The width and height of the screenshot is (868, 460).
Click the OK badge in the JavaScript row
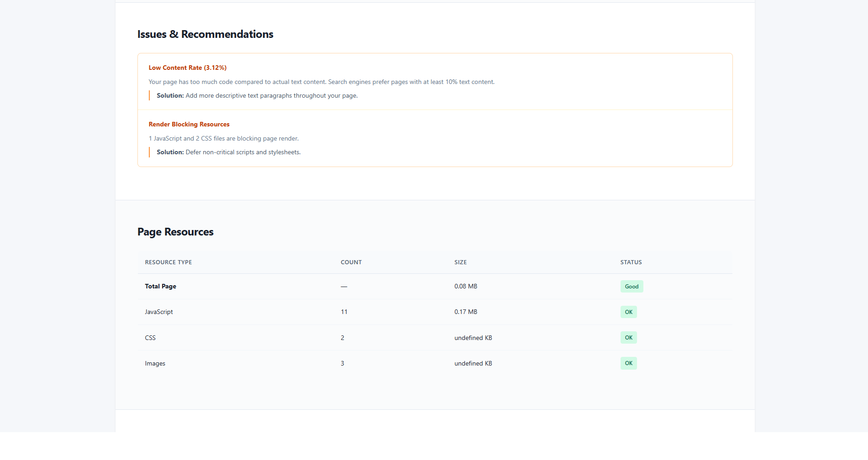pyautogui.click(x=628, y=312)
